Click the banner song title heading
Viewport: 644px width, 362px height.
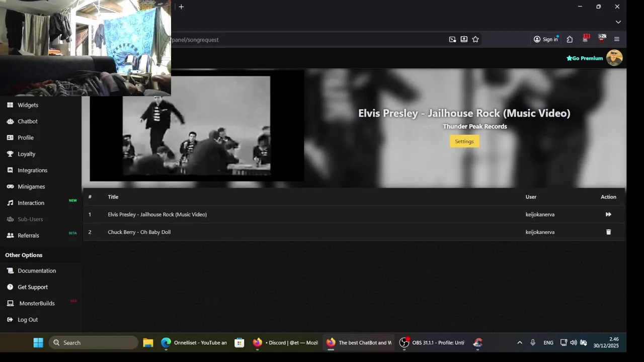[x=464, y=113]
